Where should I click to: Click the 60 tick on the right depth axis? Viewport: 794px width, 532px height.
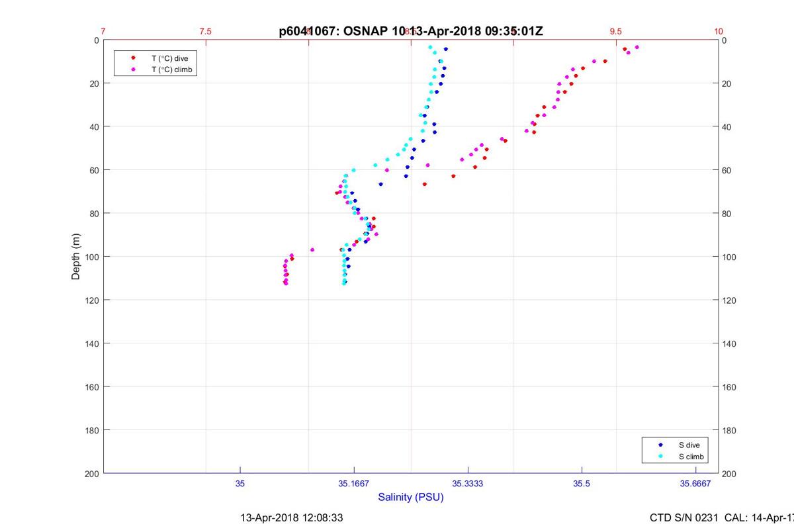728,171
